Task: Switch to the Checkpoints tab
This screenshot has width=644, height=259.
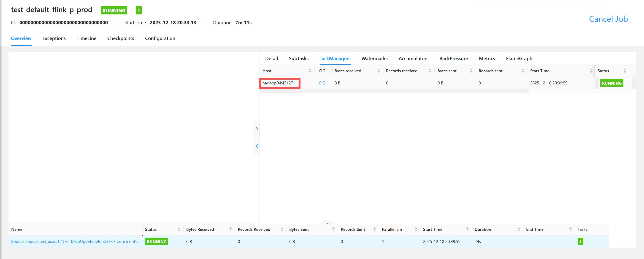Action: click(x=121, y=38)
